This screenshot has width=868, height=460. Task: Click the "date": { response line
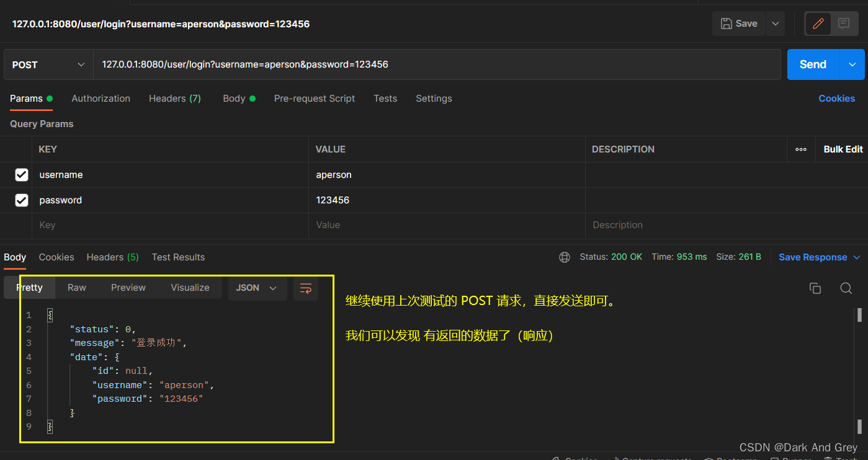coord(94,357)
